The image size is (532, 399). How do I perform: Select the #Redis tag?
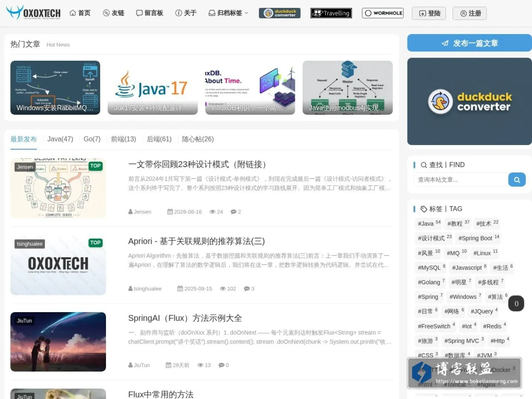point(494,326)
